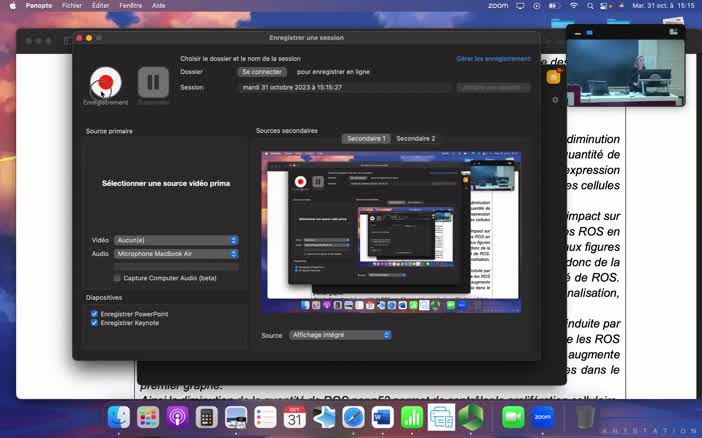The width and height of the screenshot is (702, 438).
Task: Open the Fenêtre menu
Action: point(131,6)
